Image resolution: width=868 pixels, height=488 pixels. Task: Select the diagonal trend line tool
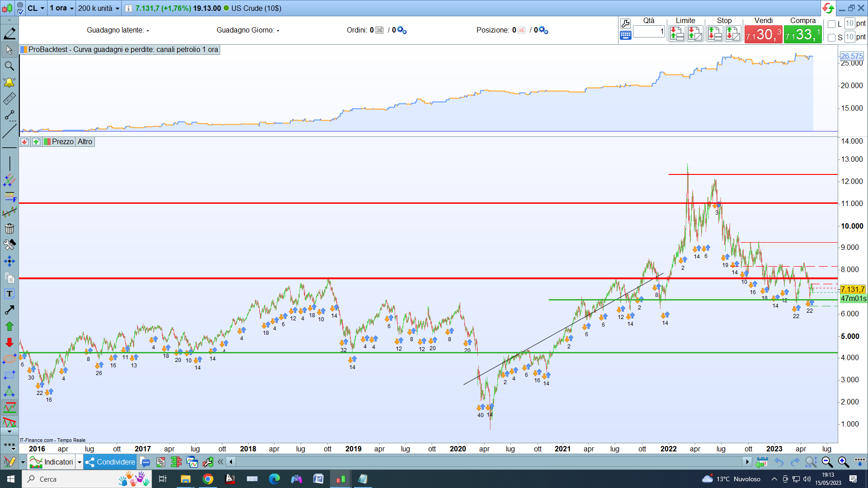click(x=9, y=131)
